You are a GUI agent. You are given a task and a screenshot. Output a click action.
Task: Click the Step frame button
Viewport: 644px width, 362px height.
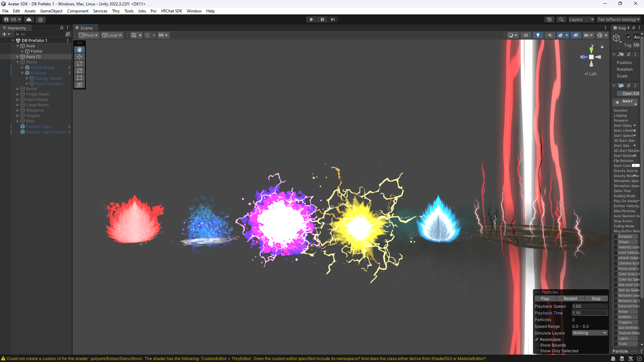pos(332,19)
